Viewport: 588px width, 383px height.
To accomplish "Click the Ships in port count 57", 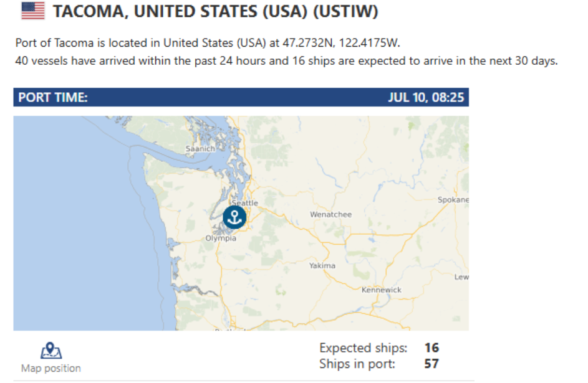I will click(431, 364).
